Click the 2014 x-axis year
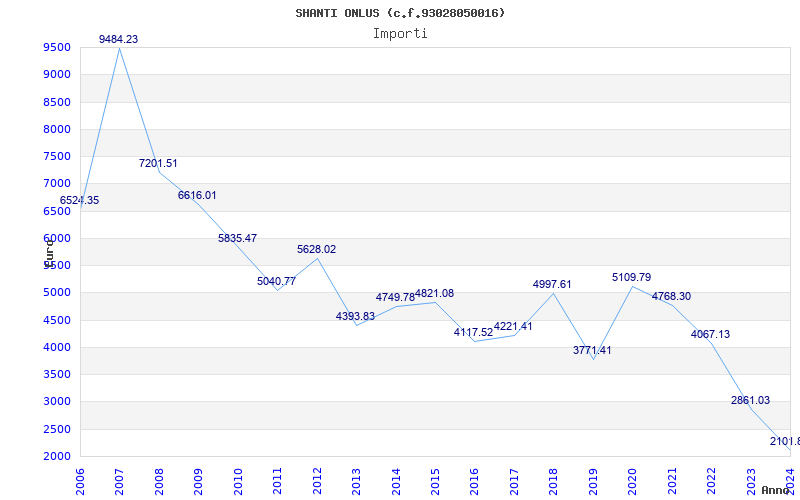The width and height of the screenshot is (800, 500). [395, 482]
